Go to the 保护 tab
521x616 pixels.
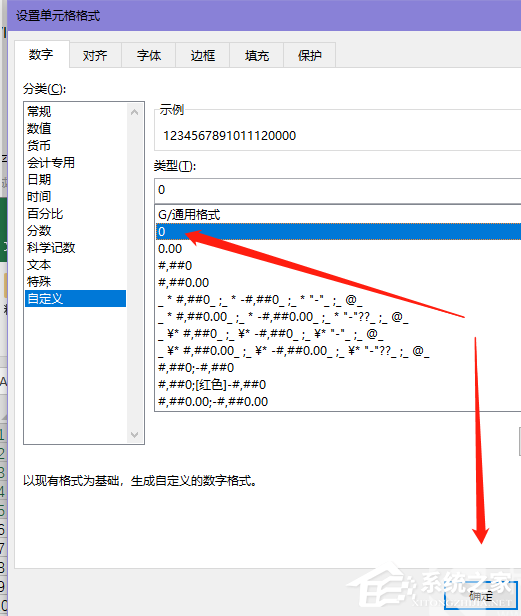click(x=310, y=55)
